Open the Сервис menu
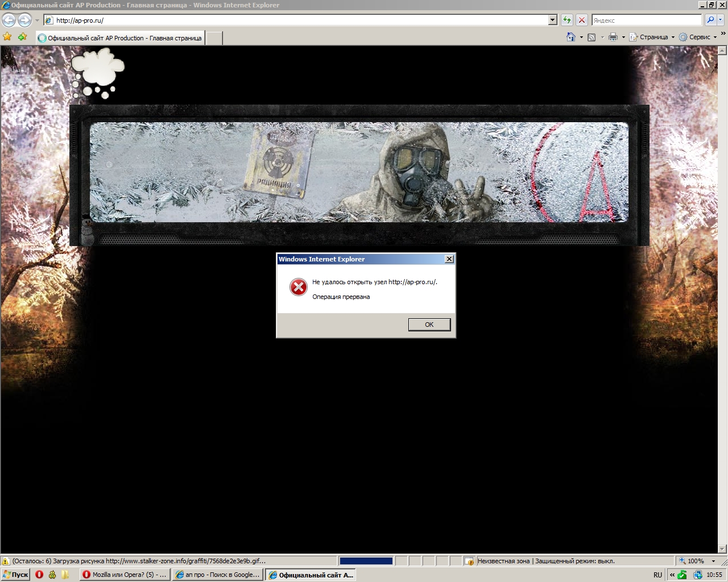Viewport: 728px width, 582px height. click(x=698, y=37)
